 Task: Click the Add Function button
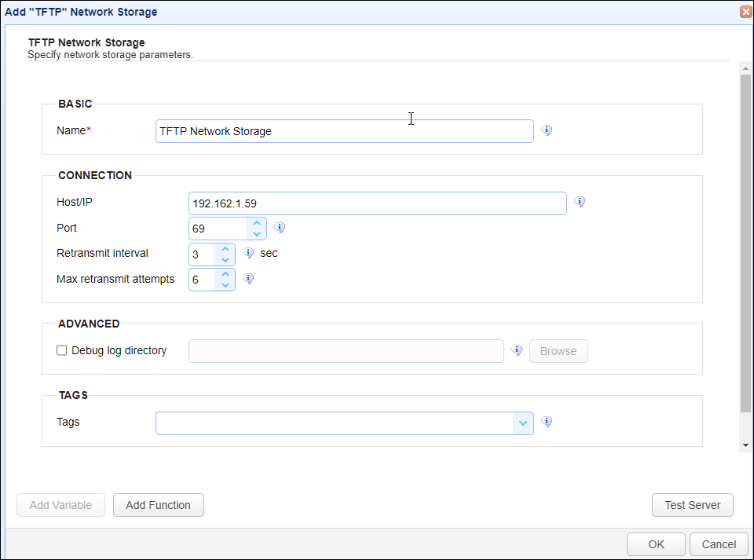158,505
